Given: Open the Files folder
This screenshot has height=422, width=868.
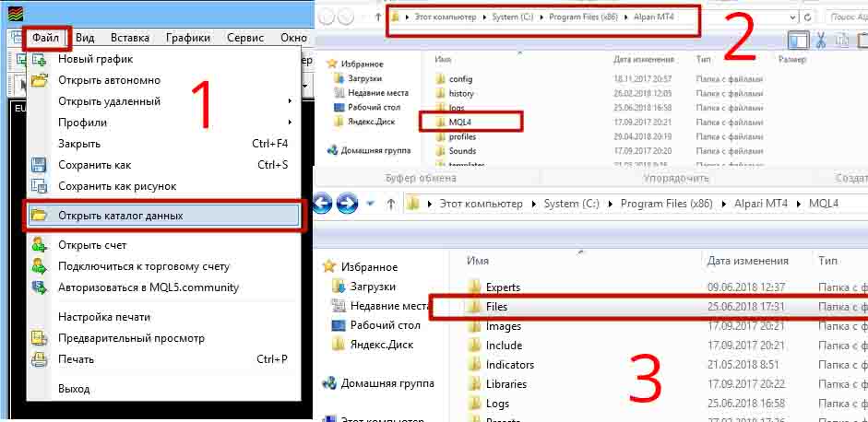Looking at the screenshot, I should point(496,307).
